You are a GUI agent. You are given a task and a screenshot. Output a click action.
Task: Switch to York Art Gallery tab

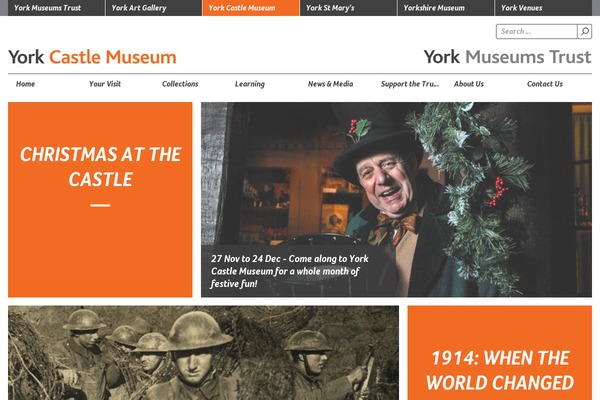(x=153, y=8)
